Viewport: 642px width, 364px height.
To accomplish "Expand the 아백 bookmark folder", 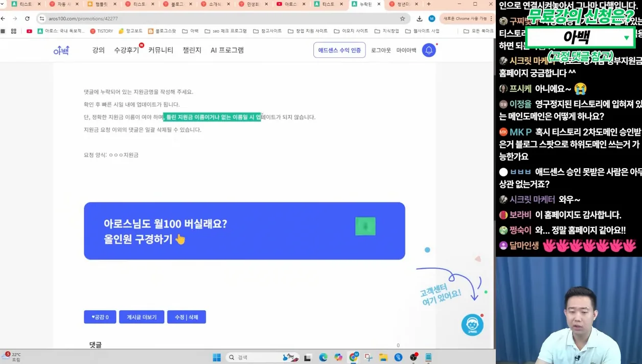I will [x=190, y=31].
